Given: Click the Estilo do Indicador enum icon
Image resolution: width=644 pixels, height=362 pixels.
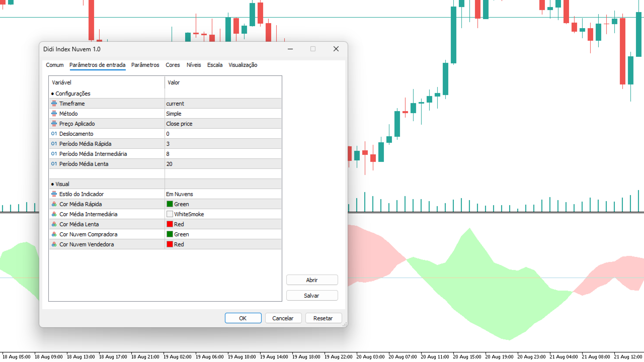Looking at the screenshot, I should point(54,194).
